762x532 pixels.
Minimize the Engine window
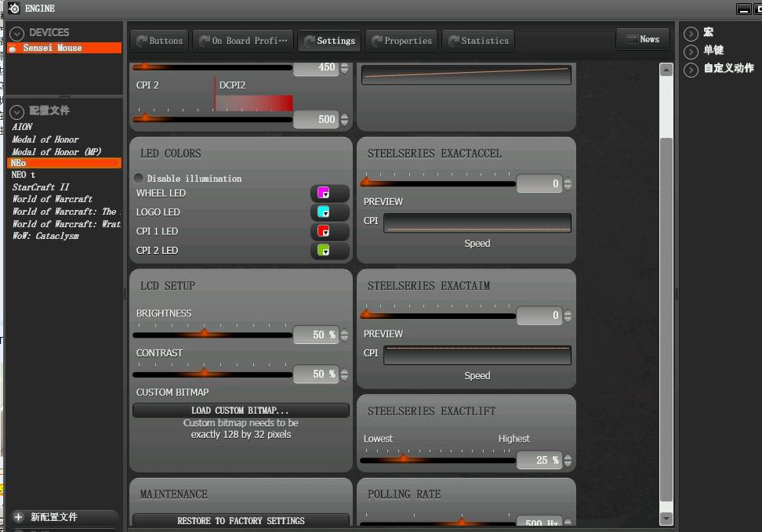point(743,9)
